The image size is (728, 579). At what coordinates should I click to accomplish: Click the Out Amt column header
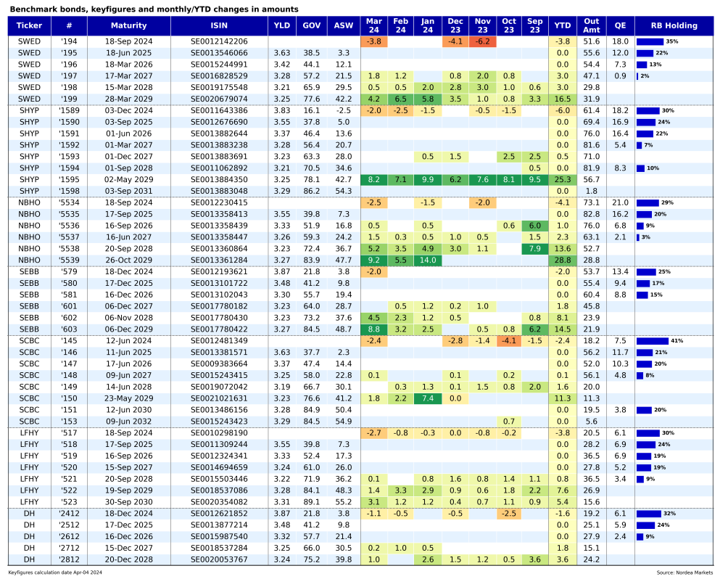[x=591, y=25]
